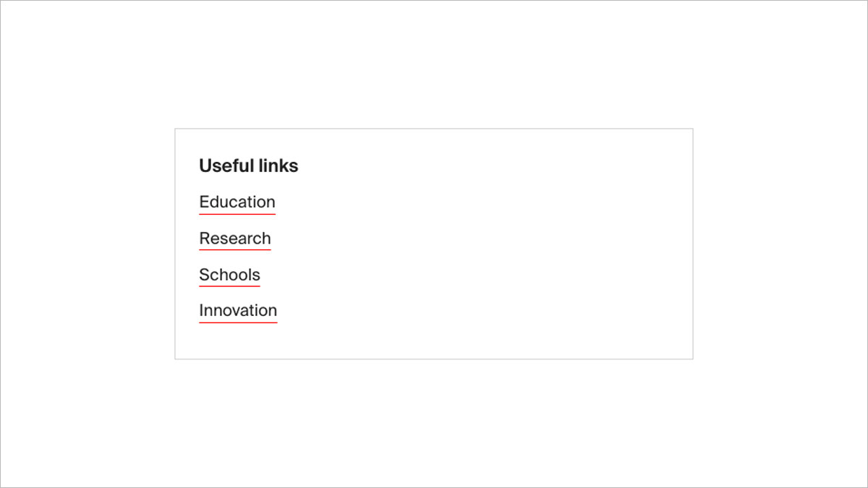
Task: Click the first link under Useful links
Action: (x=237, y=202)
